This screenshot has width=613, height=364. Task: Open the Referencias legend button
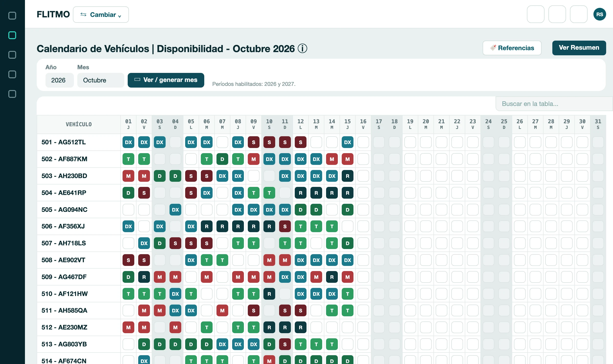click(x=512, y=48)
